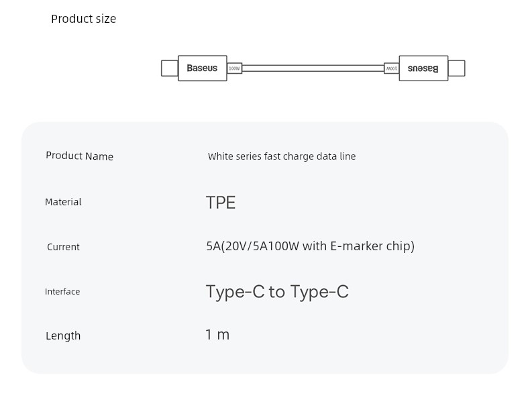Click the left 100W label on cable
The height and width of the screenshot is (420, 530).
point(234,68)
